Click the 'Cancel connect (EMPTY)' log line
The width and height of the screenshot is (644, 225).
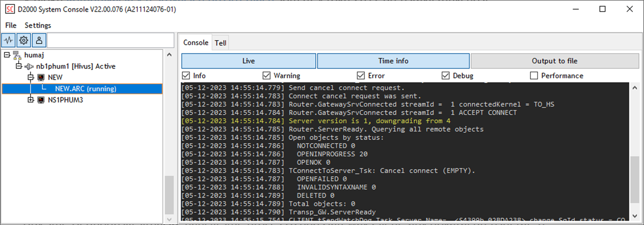(328, 170)
